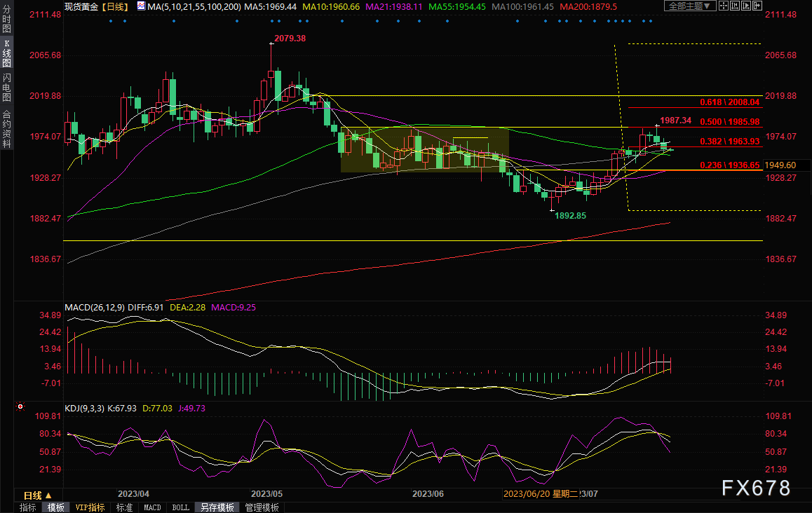
Task: Select the 0.236 \ 1936.65 Fibonacci level
Action: tap(730, 165)
